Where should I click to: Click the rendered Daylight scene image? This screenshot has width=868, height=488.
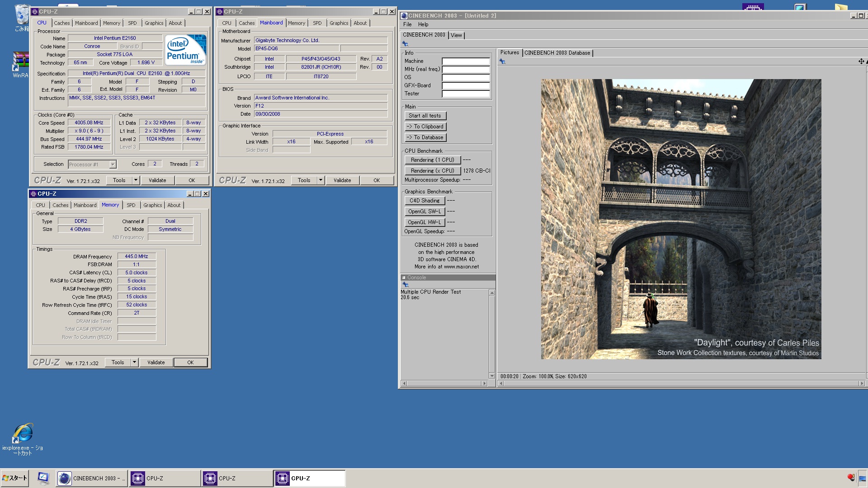point(681,219)
